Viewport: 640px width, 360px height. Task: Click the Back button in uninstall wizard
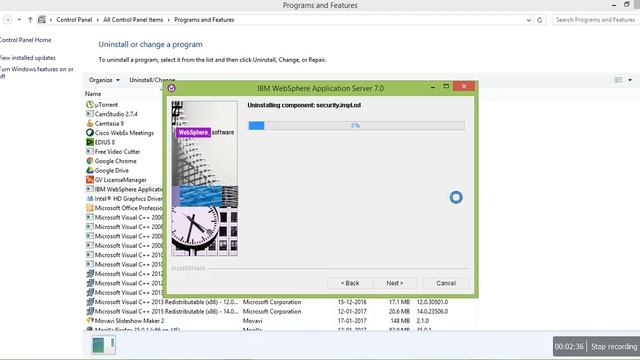point(350,283)
